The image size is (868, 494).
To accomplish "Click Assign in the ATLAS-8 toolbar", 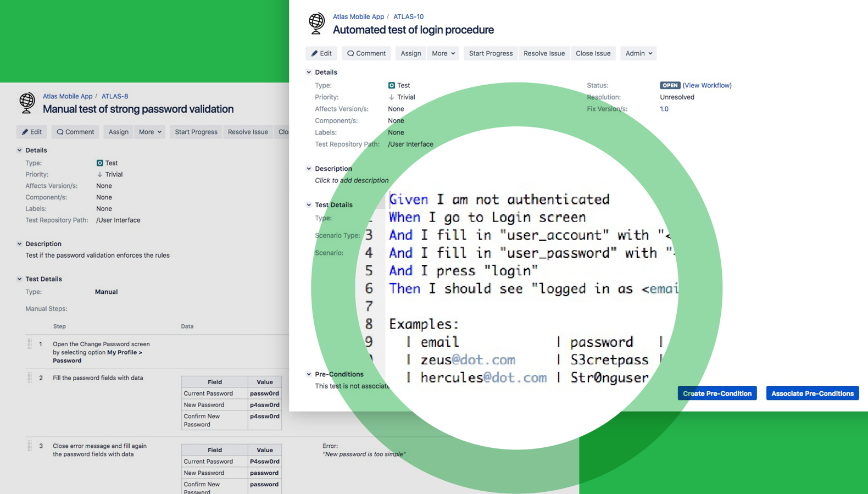I will (119, 132).
